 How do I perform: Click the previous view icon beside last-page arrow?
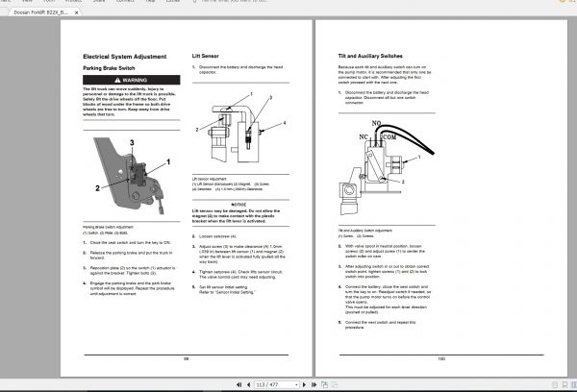[x=325, y=384]
